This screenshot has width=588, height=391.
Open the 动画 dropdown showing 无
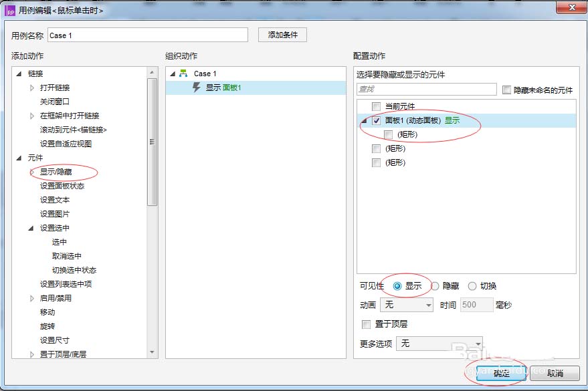pyautogui.click(x=407, y=305)
